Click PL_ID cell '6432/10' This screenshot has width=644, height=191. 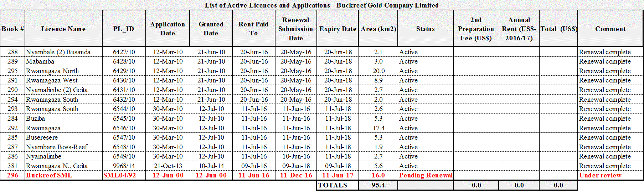point(124,100)
